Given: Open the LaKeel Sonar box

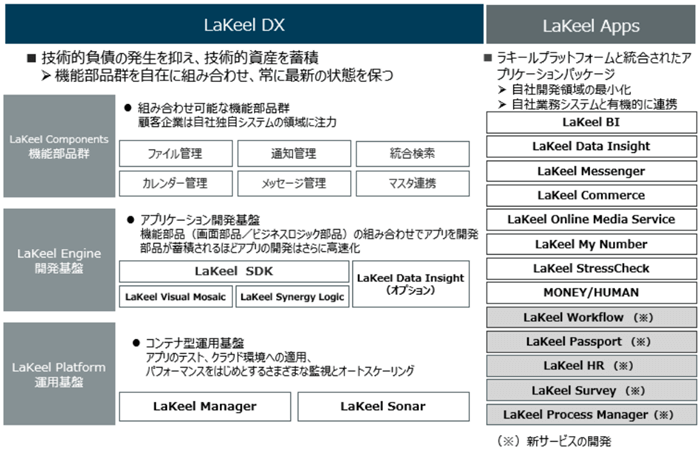Looking at the screenshot, I should tap(383, 406).
